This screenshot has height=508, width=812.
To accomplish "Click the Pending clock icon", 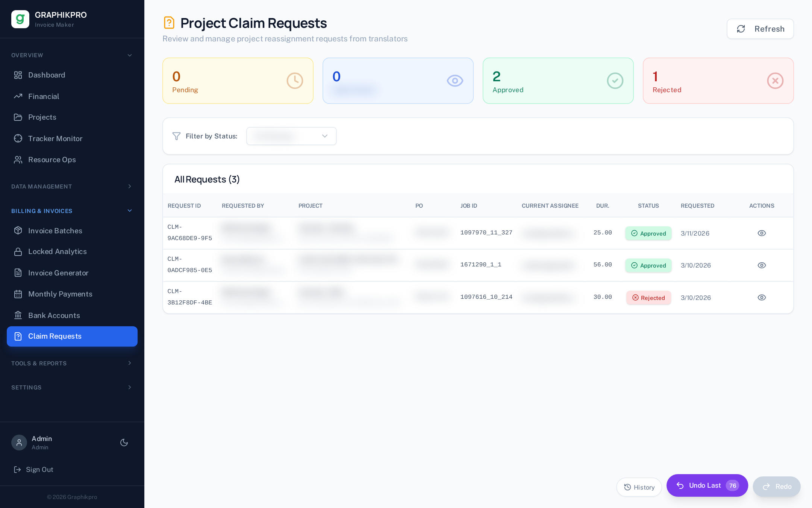I will click(295, 81).
